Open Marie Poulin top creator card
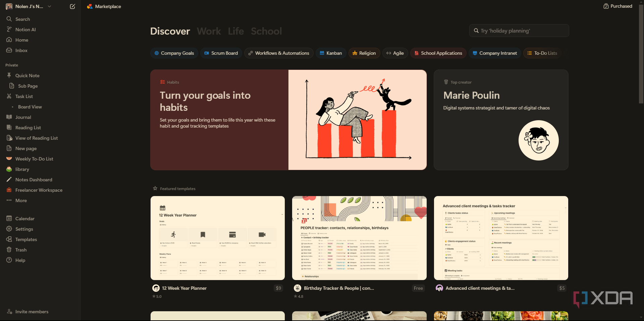Image resolution: width=644 pixels, height=321 pixels. [x=501, y=120]
